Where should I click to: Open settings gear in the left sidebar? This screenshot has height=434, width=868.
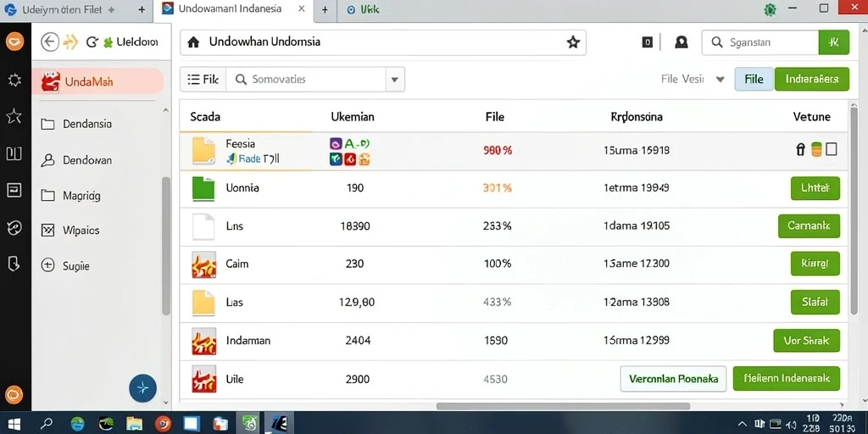[x=14, y=81]
